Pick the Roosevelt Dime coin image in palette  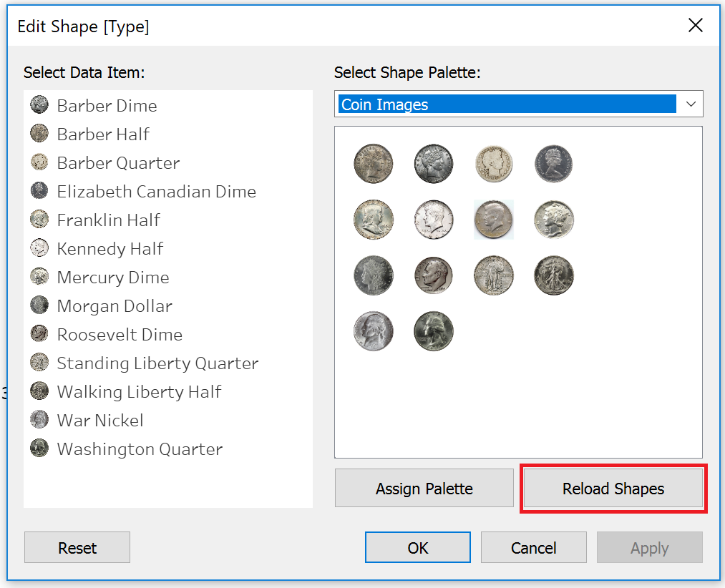433,275
